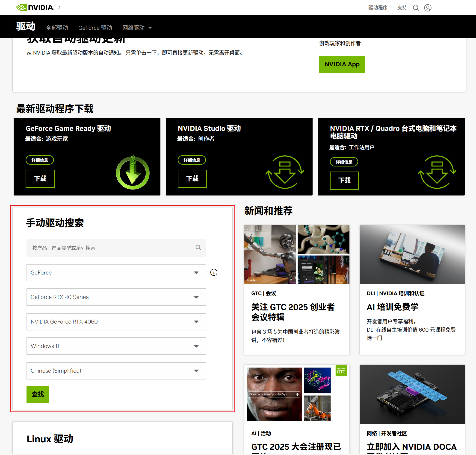Open the search magnifier in top header
This screenshot has height=455, width=476.
point(416,8)
